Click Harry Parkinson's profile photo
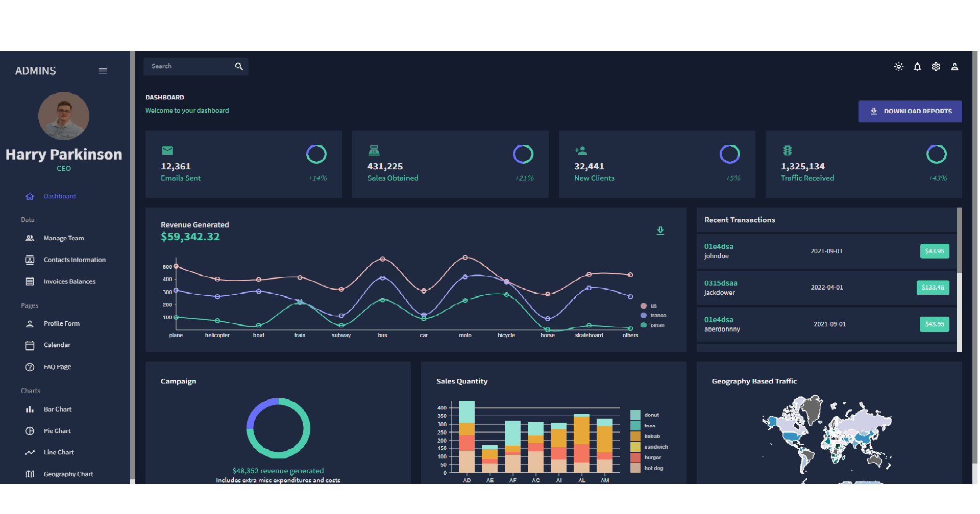980x514 pixels. (64, 116)
